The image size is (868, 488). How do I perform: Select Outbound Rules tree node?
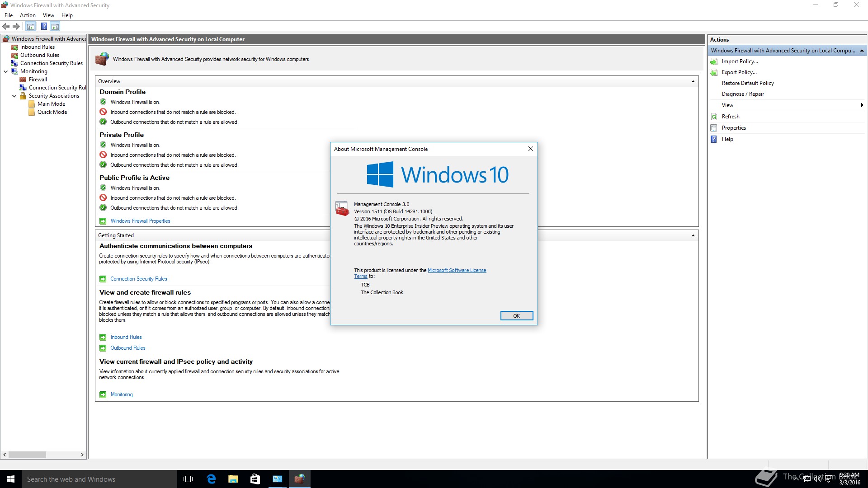click(x=39, y=55)
